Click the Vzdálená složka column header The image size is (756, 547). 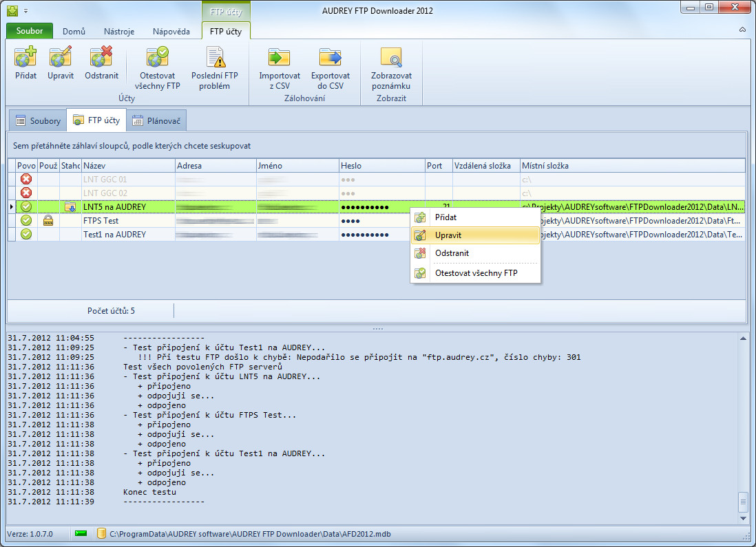tap(486, 166)
